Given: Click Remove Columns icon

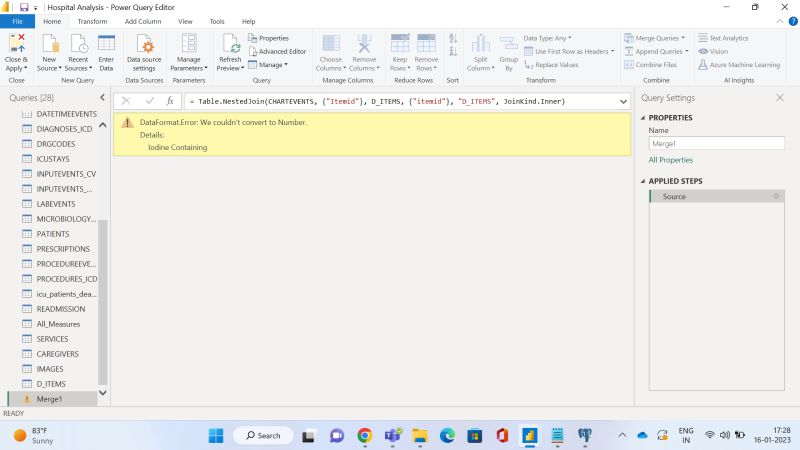Looking at the screenshot, I should [x=364, y=44].
